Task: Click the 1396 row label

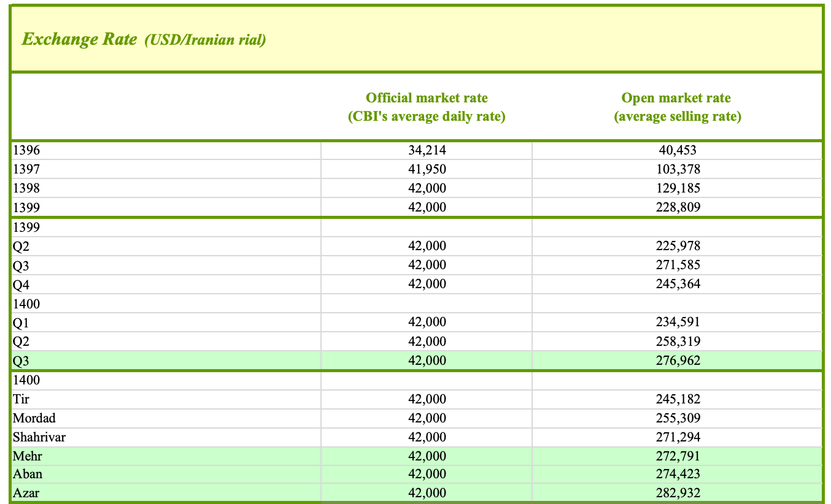Action: pos(26,150)
